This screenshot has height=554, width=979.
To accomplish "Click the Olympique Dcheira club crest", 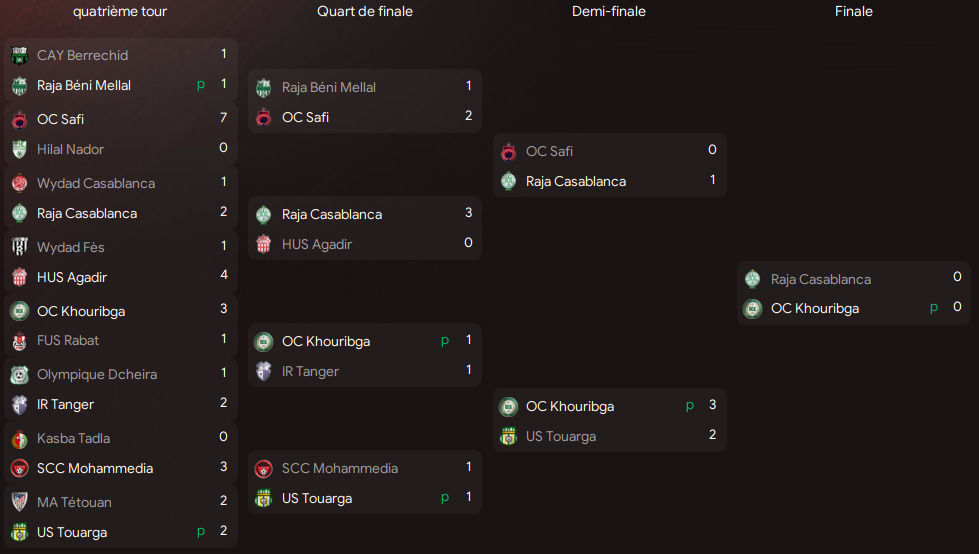I will click(19, 375).
